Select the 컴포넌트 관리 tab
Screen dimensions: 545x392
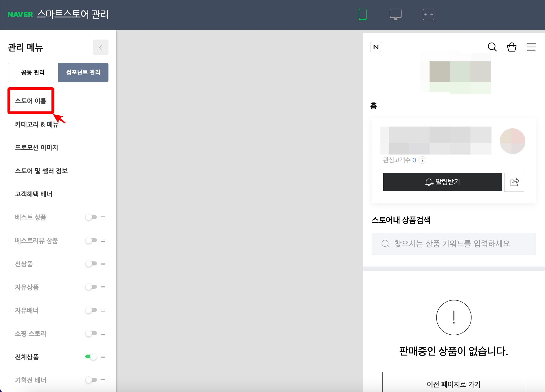pyautogui.click(x=83, y=72)
